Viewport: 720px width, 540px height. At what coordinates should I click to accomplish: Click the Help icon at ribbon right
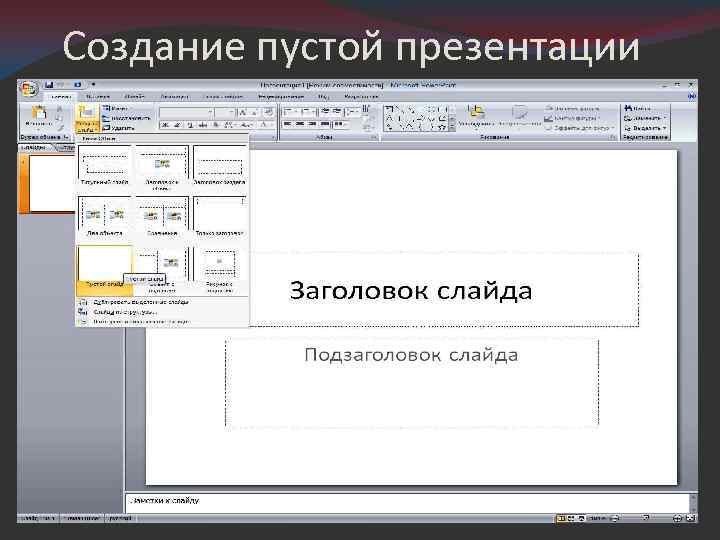[x=692, y=96]
